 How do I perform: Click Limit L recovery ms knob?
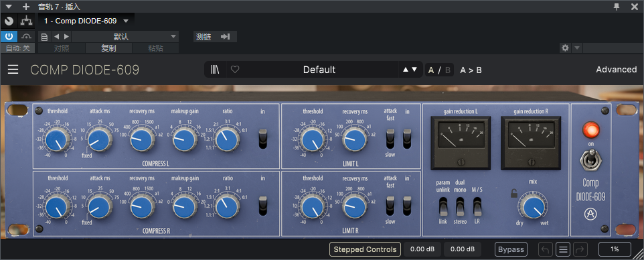click(355, 139)
